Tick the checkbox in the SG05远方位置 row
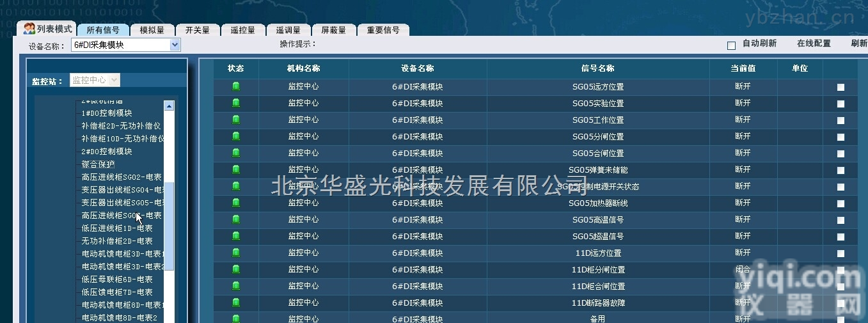The image size is (868, 323). 840,87
